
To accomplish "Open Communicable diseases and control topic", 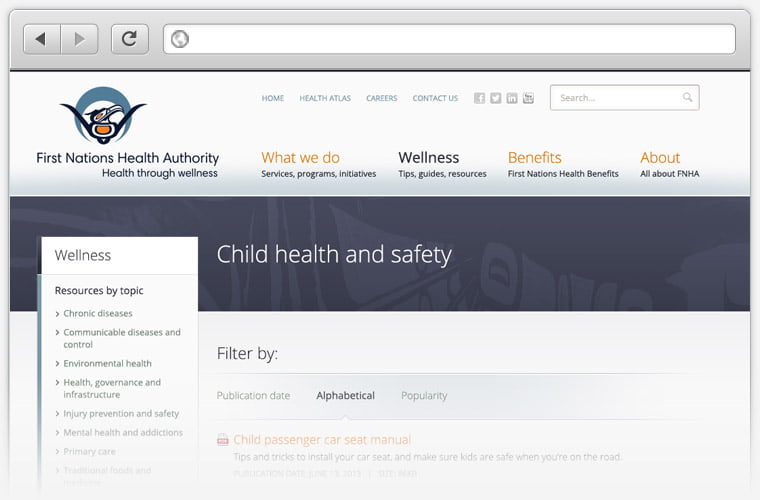I will [x=122, y=338].
